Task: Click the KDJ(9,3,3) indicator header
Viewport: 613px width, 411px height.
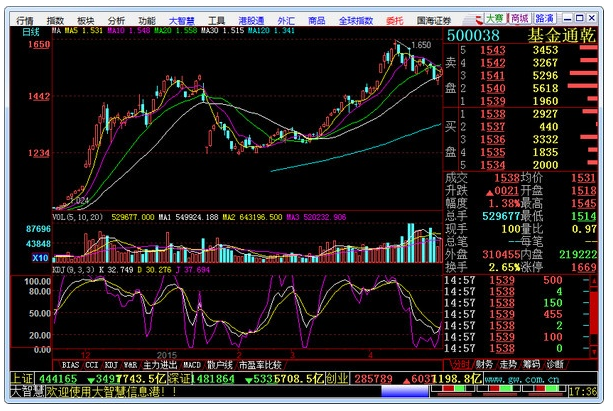Action: tap(73, 270)
